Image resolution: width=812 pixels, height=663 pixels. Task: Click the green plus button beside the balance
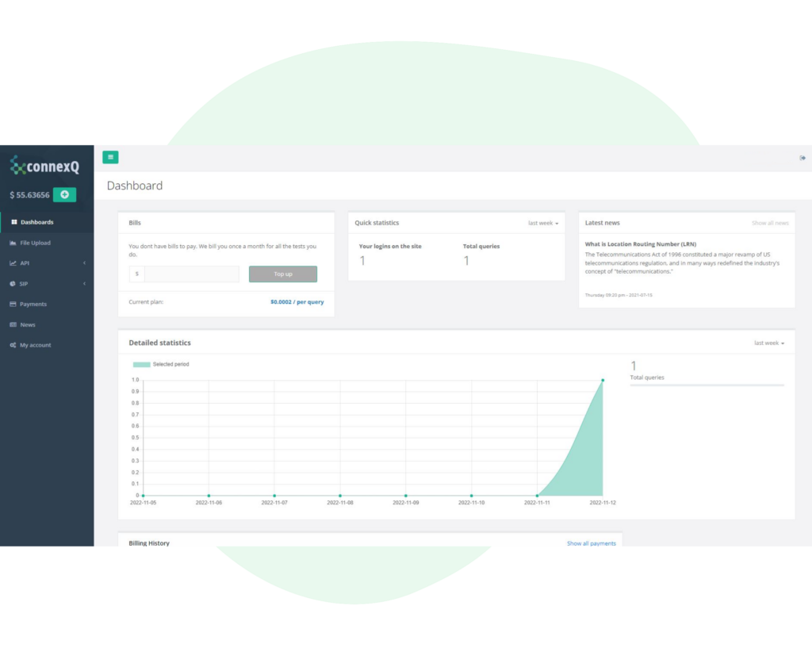pos(64,195)
